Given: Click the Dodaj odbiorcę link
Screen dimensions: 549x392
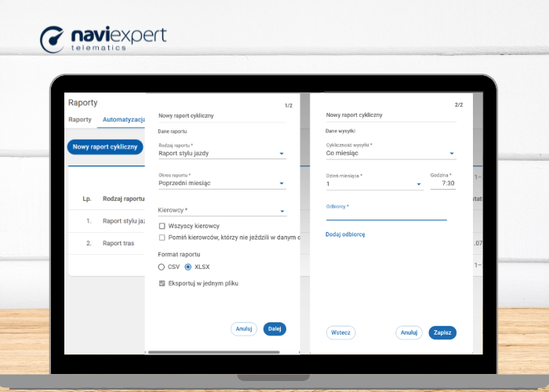Looking at the screenshot, I should pyautogui.click(x=345, y=234).
